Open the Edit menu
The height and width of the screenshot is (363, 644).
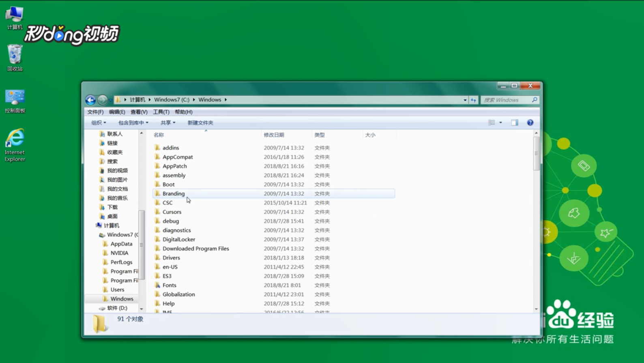(117, 112)
